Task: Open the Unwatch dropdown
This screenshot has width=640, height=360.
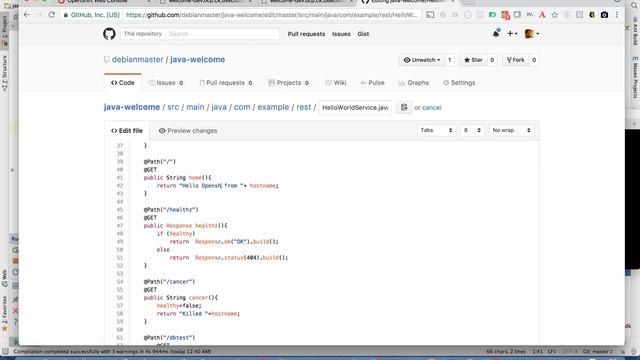Action: [x=422, y=60]
